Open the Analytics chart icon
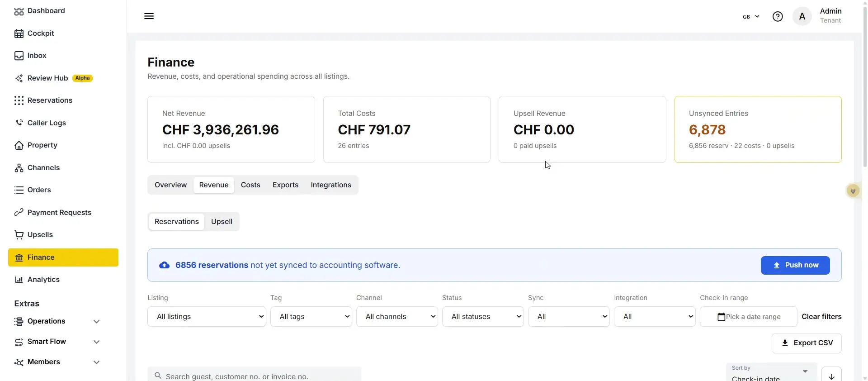Image resolution: width=868 pixels, height=381 pixels. point(19,280)
